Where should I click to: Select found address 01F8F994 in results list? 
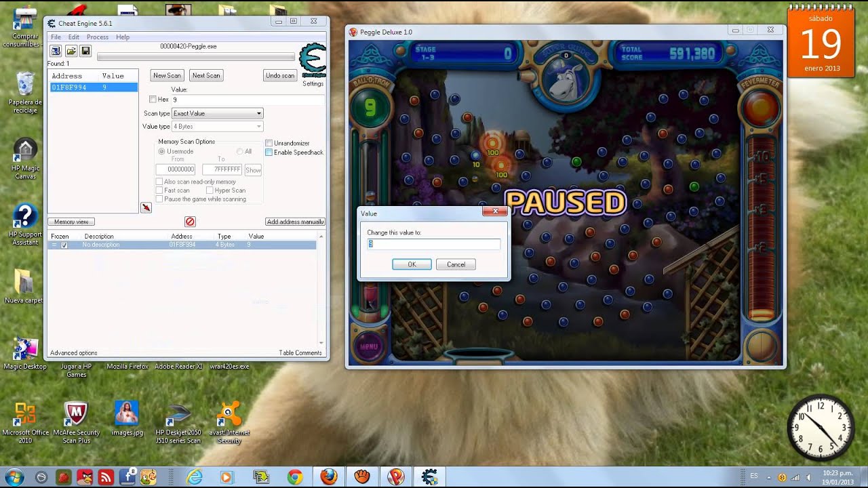[x=94, y=87]
